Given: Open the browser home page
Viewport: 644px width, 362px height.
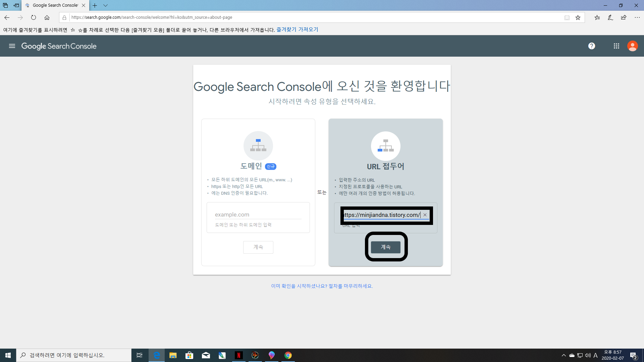Looking at the screenshot, I should [47, 17].
